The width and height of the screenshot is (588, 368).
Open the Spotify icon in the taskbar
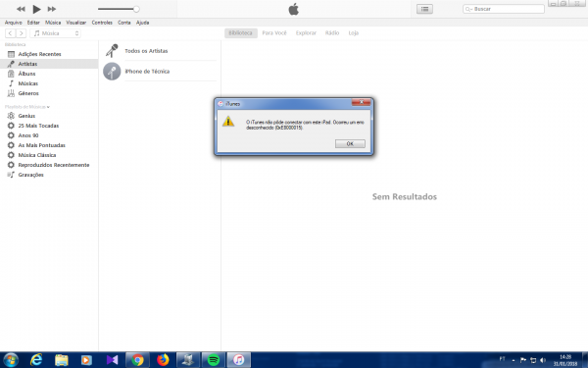pos(214,360)
